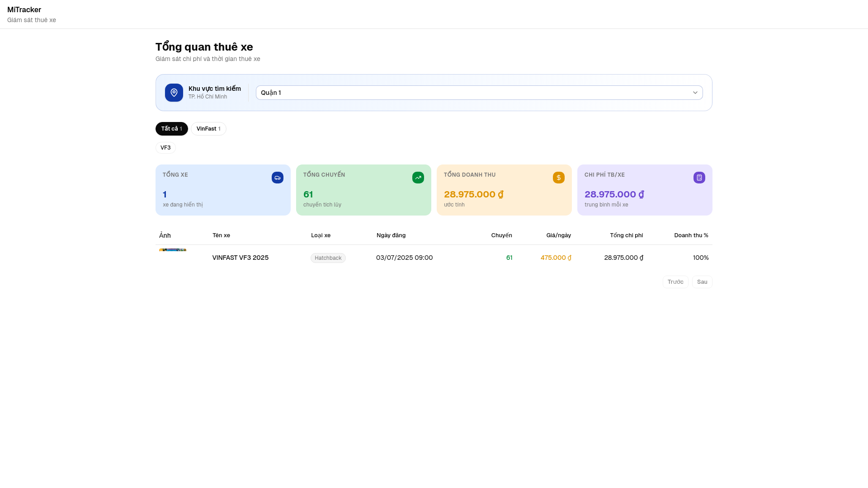
Task: Sort by the Tên xe column header
Action: [x=222, y=235]
